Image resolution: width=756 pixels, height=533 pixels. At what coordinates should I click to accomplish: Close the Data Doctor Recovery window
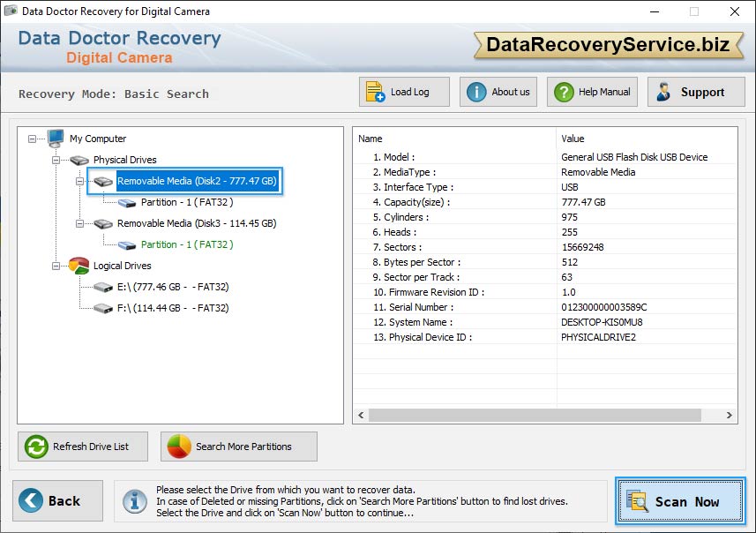[x=734, y=11]
